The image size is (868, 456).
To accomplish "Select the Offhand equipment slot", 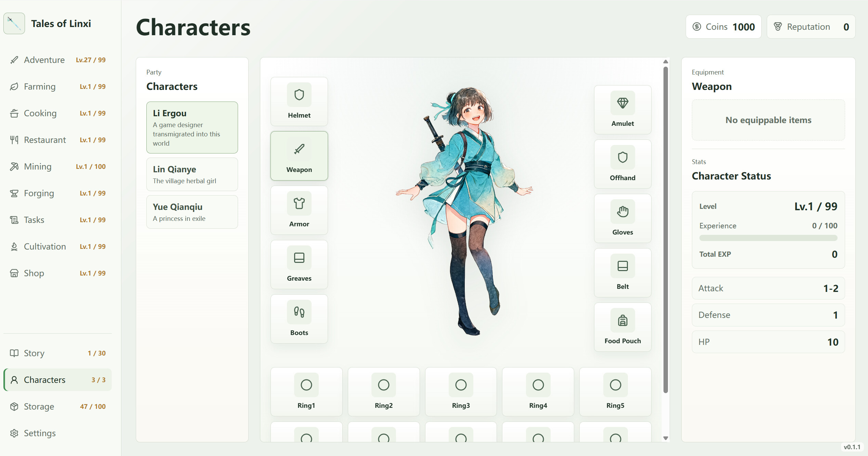I will click(x=622, y=164).
